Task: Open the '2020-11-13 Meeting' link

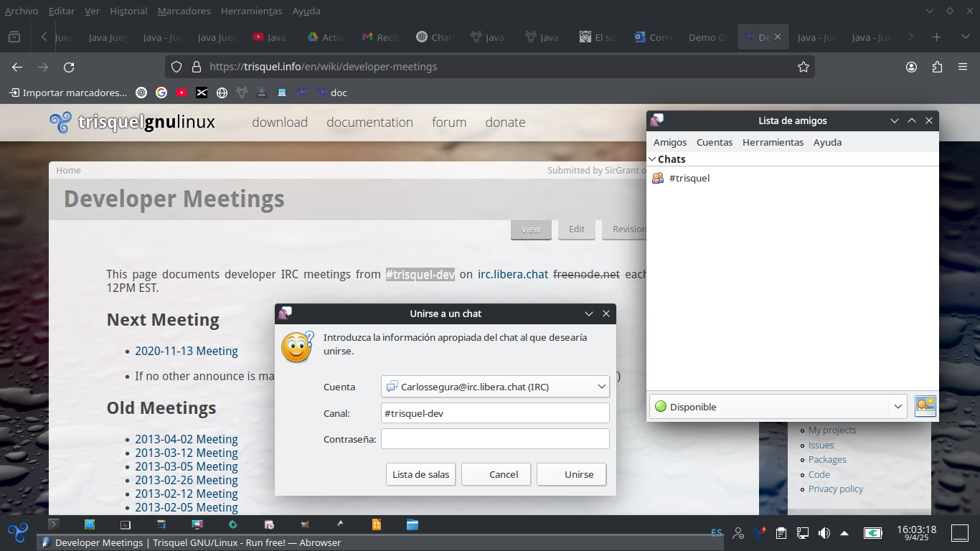Action: click(x=187, y=351)
